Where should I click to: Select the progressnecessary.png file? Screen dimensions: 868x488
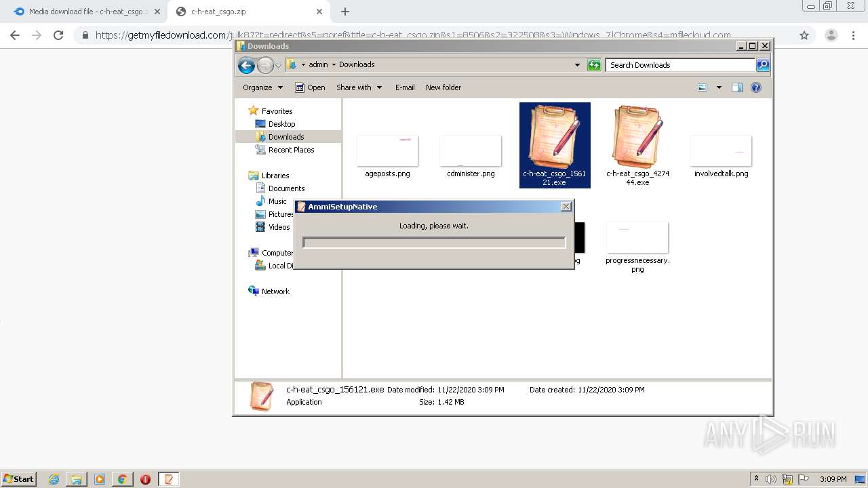637,247
